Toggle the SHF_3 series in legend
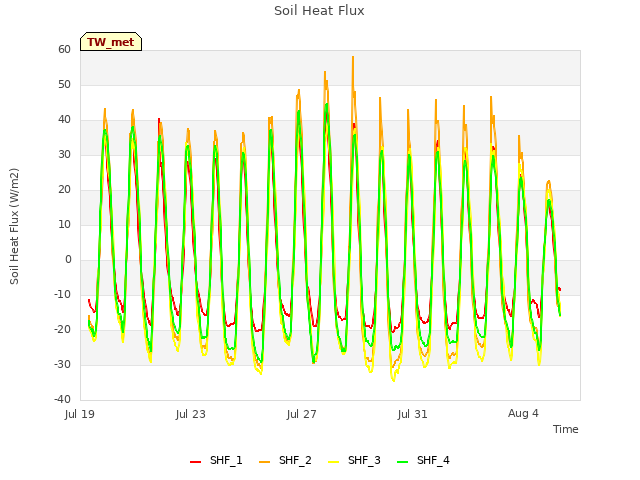Image resolution: width=640 pixels, height=480 pixels. point(354,460)
